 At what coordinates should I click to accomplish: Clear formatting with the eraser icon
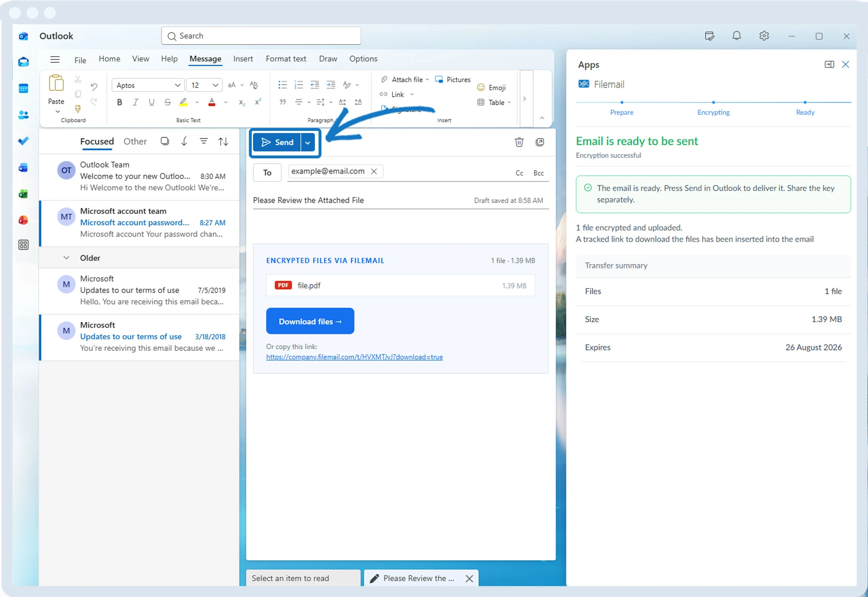click(254, 85)
